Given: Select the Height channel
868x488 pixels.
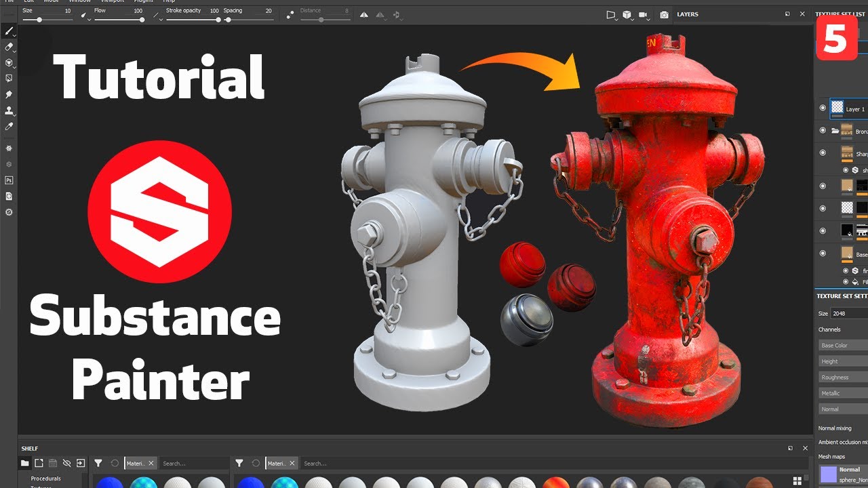Looking at the screenshot, I should pyautogui.click(x=844, y=361).
